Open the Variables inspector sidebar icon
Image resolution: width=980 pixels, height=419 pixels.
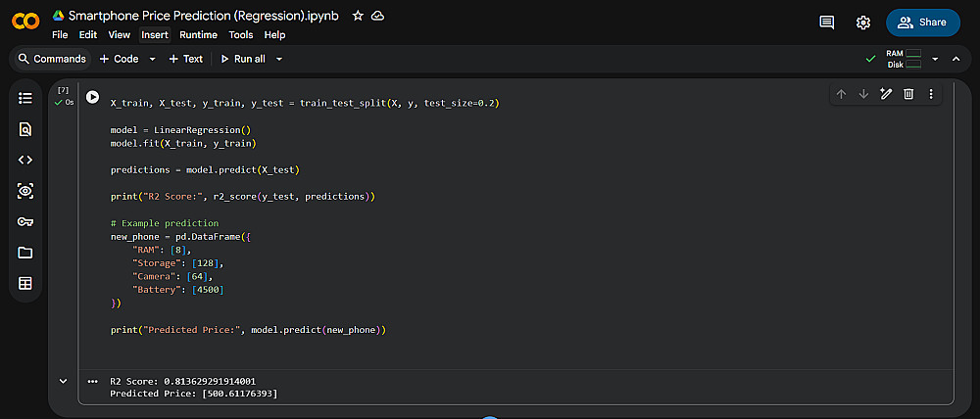25,191
